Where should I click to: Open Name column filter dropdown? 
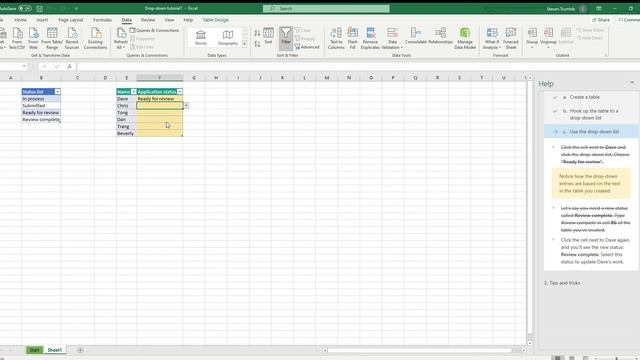133,92
